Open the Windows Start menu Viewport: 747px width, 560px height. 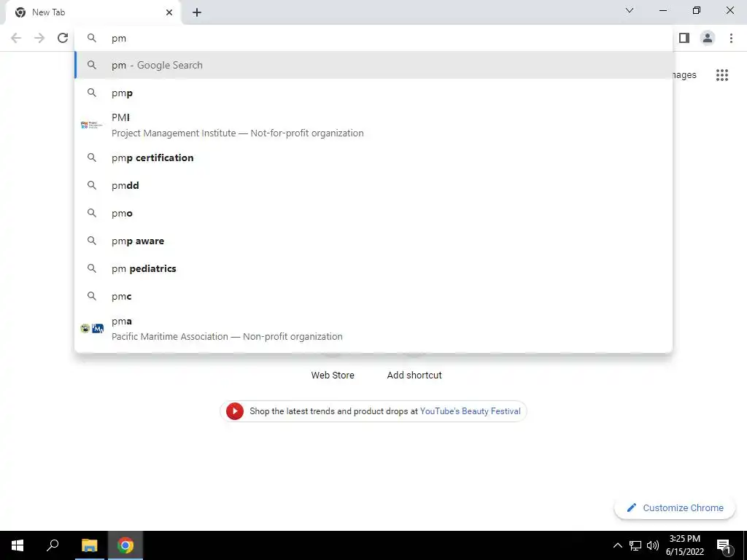tap(18, 545)
